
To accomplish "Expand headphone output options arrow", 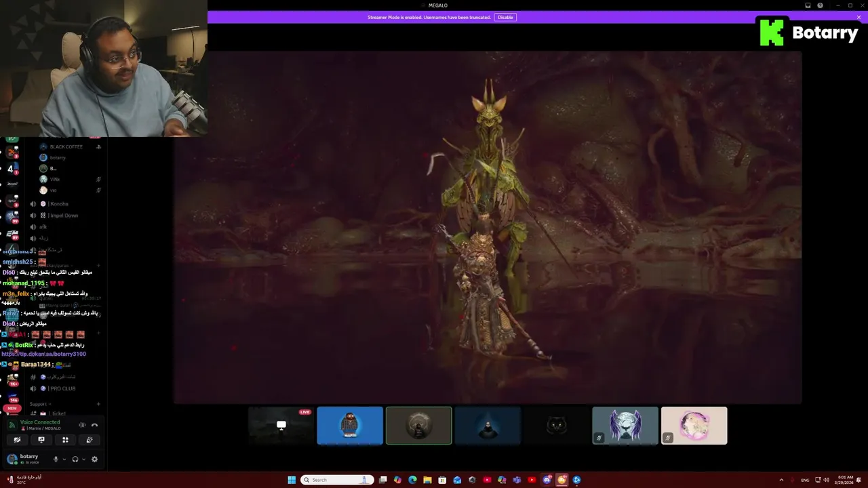I will coord(83,459).
